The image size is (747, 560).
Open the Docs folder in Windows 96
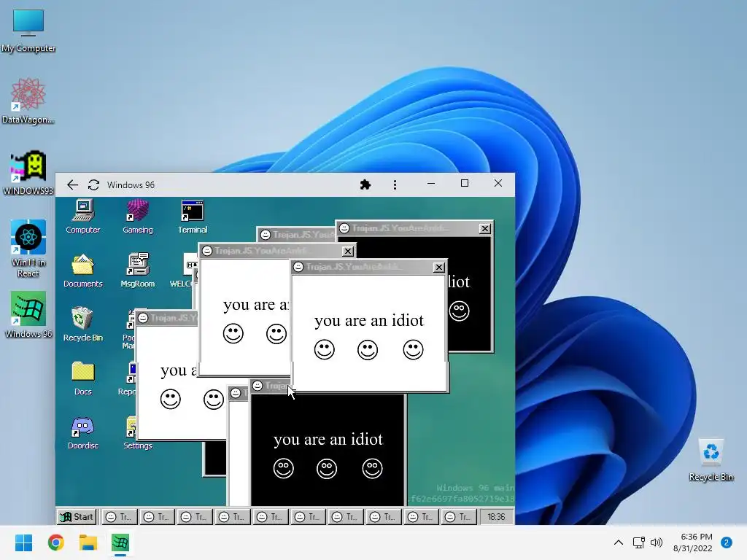pyautogui.click(x=83, y=378)
